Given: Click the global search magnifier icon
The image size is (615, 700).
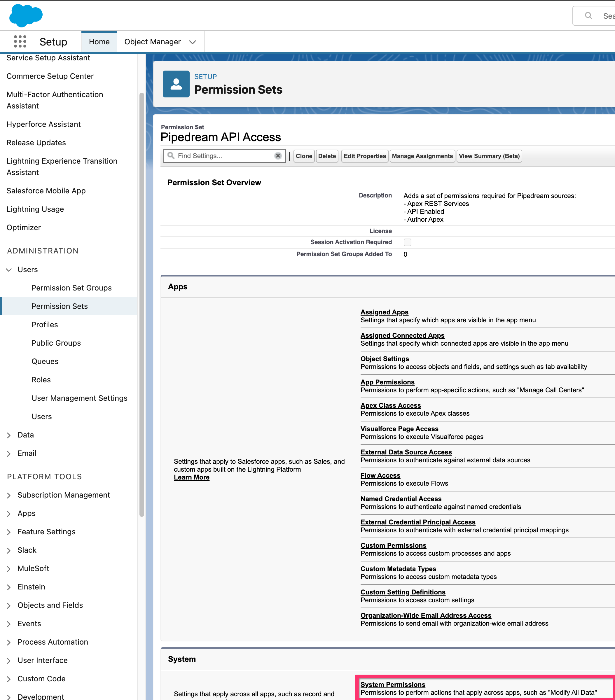Looking at the screenshot, I should click(x=588, y=16).
